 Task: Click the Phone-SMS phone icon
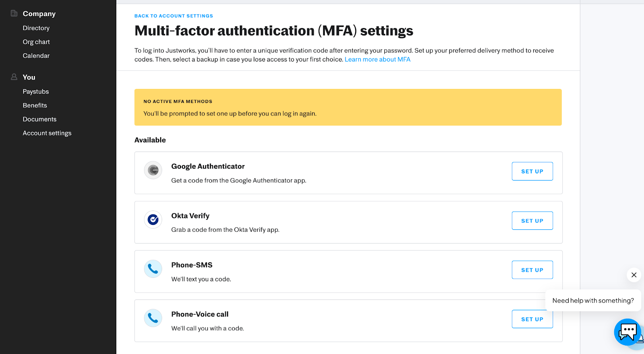[x=153, y=269]
